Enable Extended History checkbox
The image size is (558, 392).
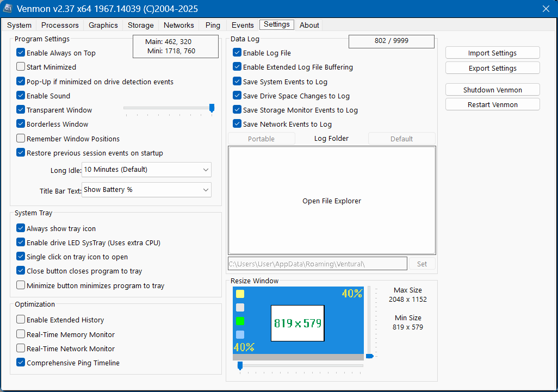pyautogui.click(x=21, y=320)
